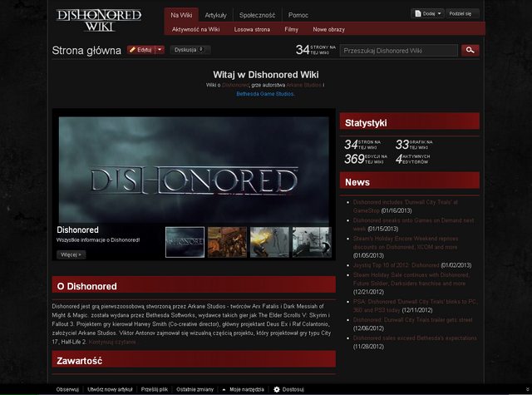Follow the Arkane Studios link

pos(303,85)
